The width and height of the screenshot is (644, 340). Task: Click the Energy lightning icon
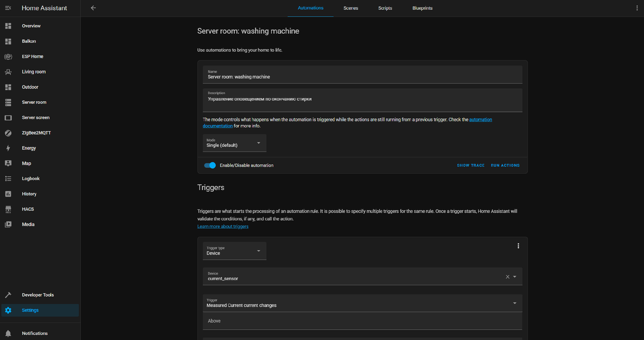(8, 148)
